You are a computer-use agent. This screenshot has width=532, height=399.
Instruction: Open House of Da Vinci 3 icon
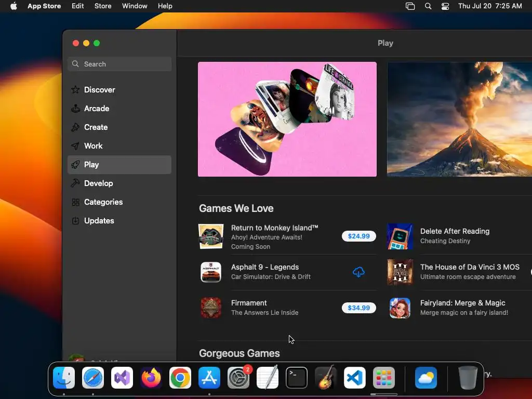coord(400,272)
